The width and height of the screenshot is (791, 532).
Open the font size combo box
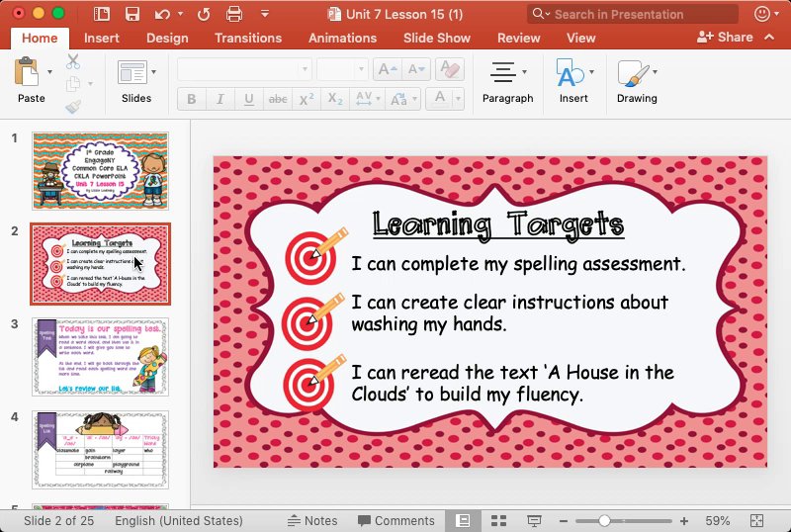pyautogui.click(x=342, y=69)
